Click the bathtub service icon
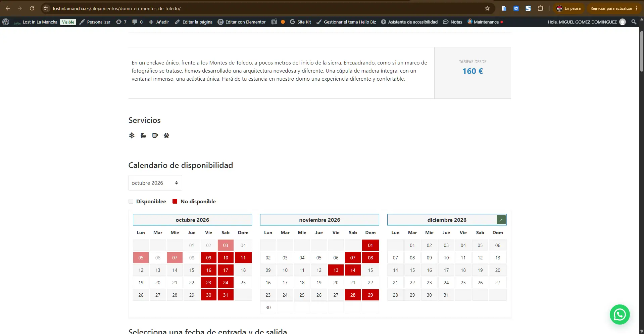 point(143,135)
